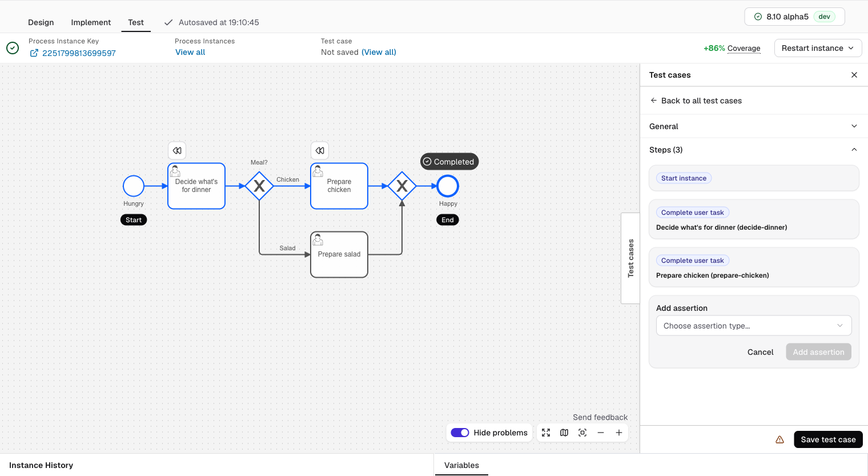Viewport: 868px width, 476px height.
Task: Switch to the Implement tab
Action: click(91, 22)
